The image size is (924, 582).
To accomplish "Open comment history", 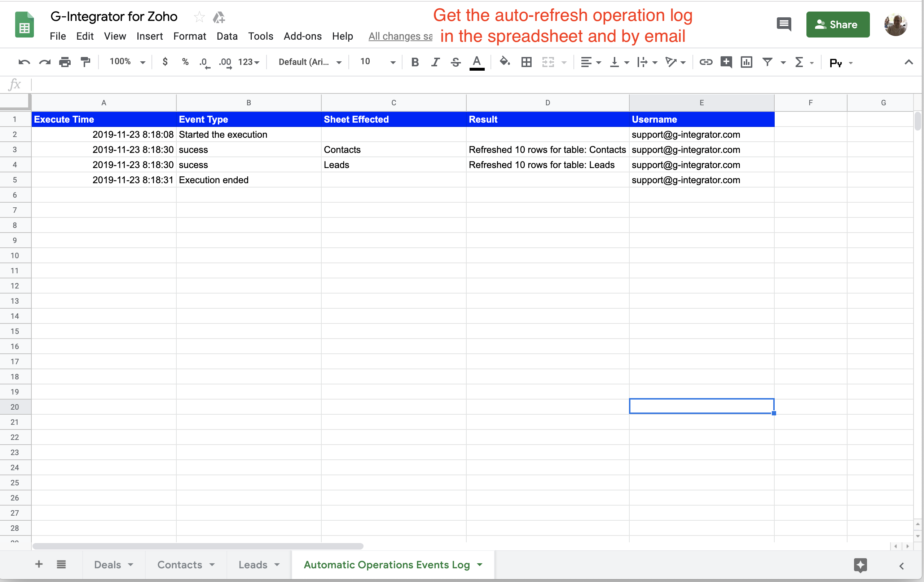I will pyautogui.click(x=784, y=24).
